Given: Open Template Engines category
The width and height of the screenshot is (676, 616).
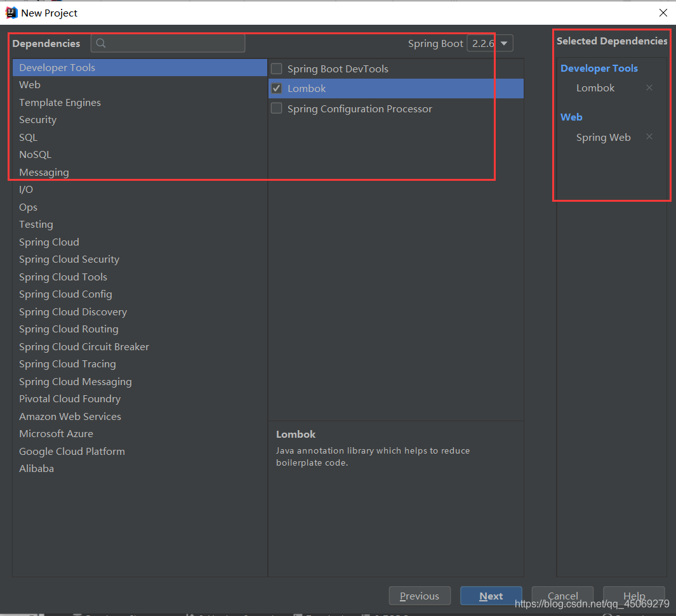Looking at the screenshot, I should pyautogui.click(x=140, y=103).
